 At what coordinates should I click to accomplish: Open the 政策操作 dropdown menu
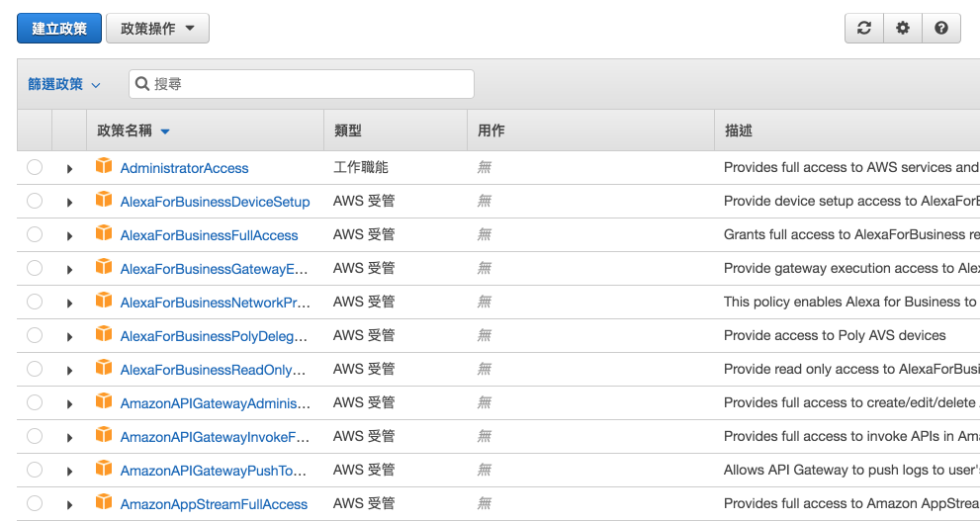(157, 28)
